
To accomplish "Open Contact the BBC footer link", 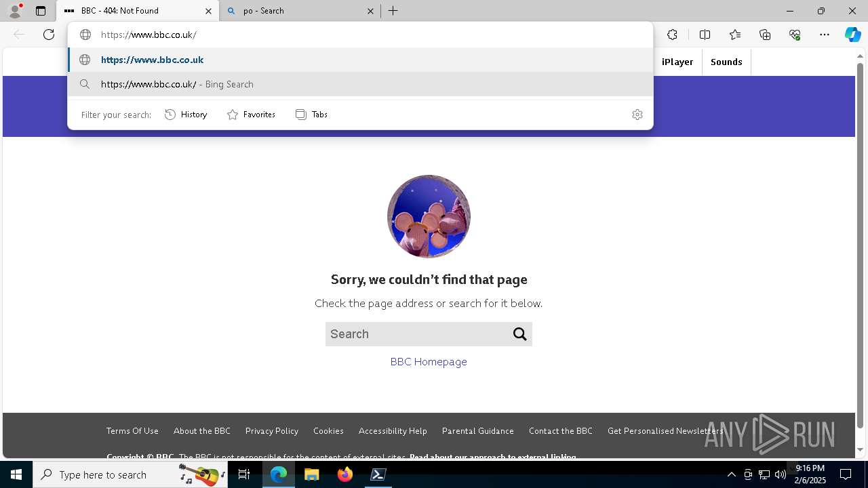I will point(561,431).
